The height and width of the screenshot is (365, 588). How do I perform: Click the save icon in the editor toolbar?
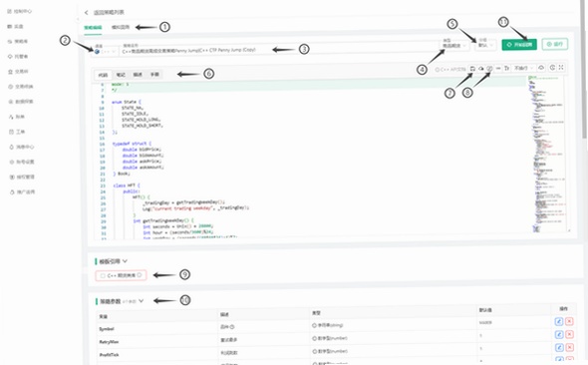472,69
